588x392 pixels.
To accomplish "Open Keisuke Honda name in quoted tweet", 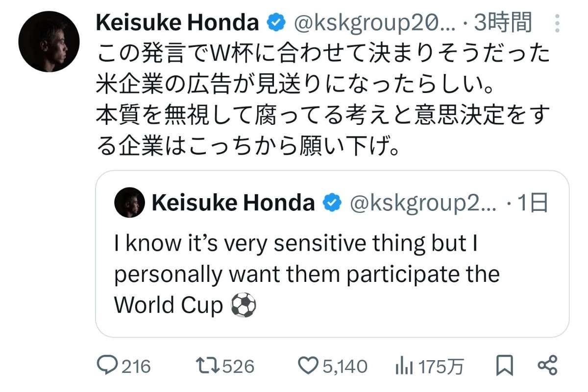I will 233,203.
